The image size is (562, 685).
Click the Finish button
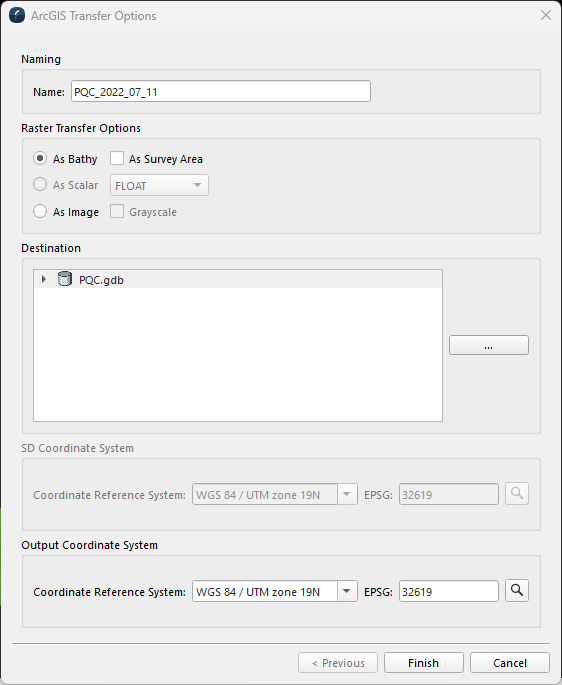[423, 663]
